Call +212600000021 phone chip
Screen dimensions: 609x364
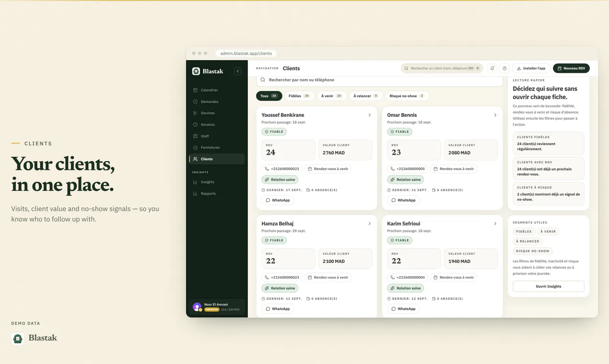pos(282,169)
